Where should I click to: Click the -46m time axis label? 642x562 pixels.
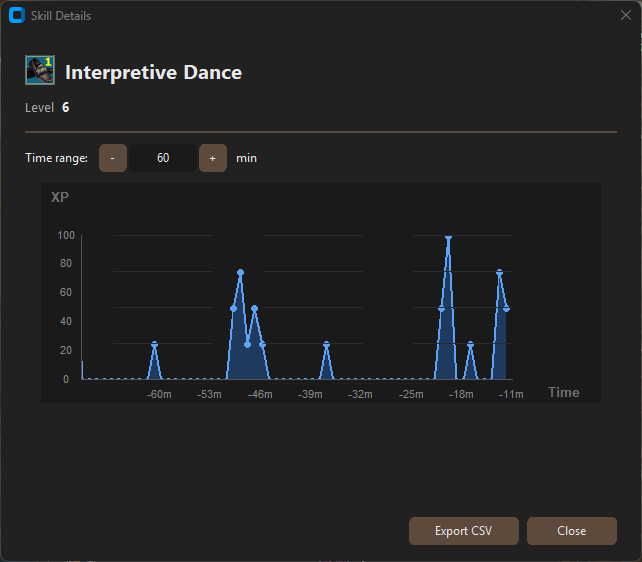260,394
